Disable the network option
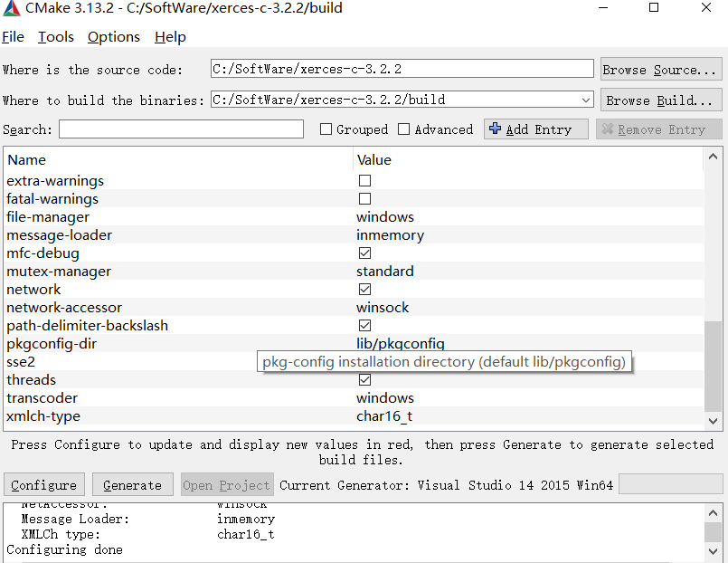The image size is (728, 563). 364,289
